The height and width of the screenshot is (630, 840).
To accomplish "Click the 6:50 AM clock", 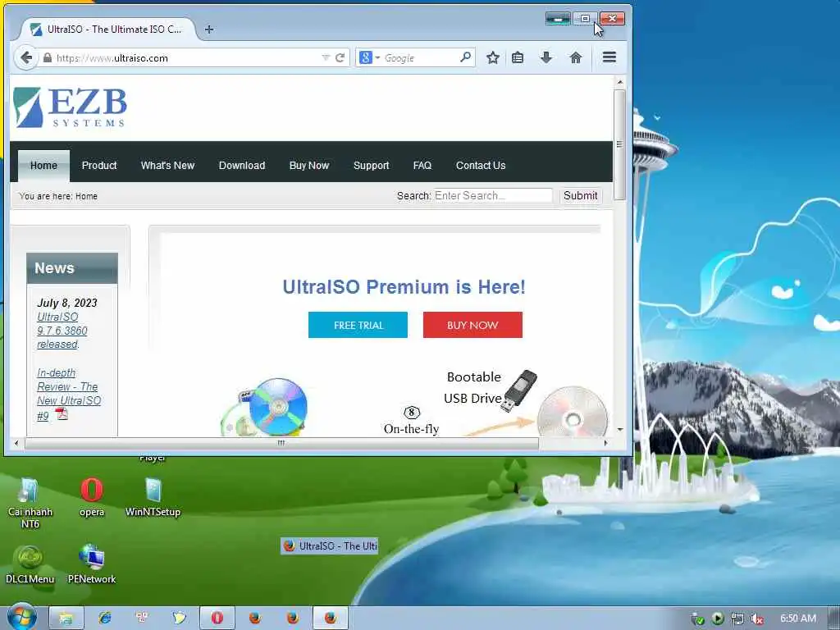I will point(798,619).
